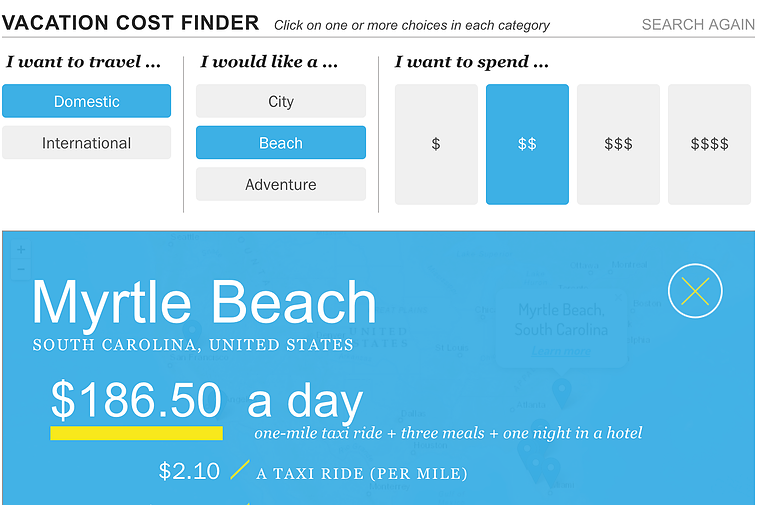Zoom in on the map
This screenshot has height=505, width=759.
pos(21,249)
